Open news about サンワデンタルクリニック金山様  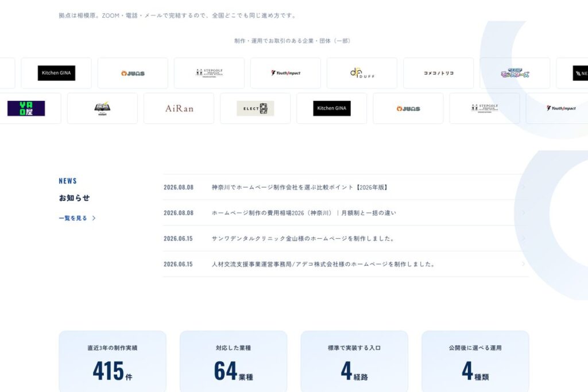click(346, 238)
